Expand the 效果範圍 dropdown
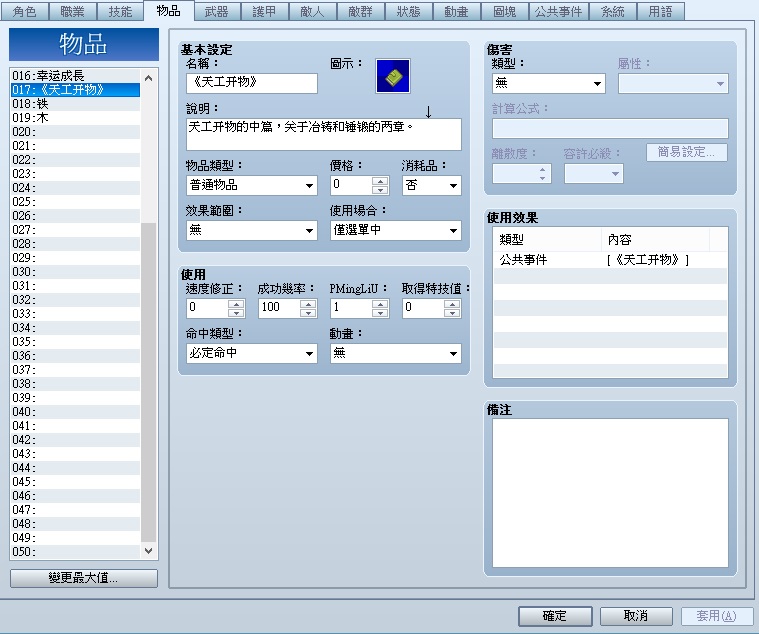 tap(252, 230)
